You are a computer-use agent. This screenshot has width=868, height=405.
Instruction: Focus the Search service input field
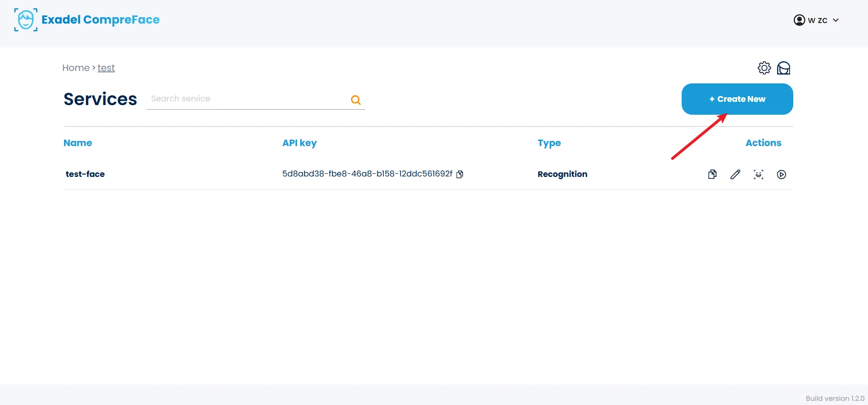click(x=247, y=99)
